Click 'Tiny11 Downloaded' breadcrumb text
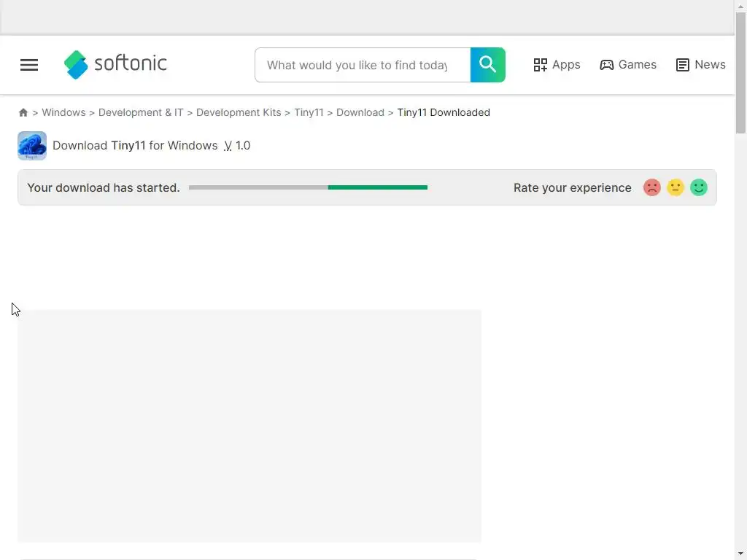Viewport: 747px width, 560px height. [x=444, y=112]
